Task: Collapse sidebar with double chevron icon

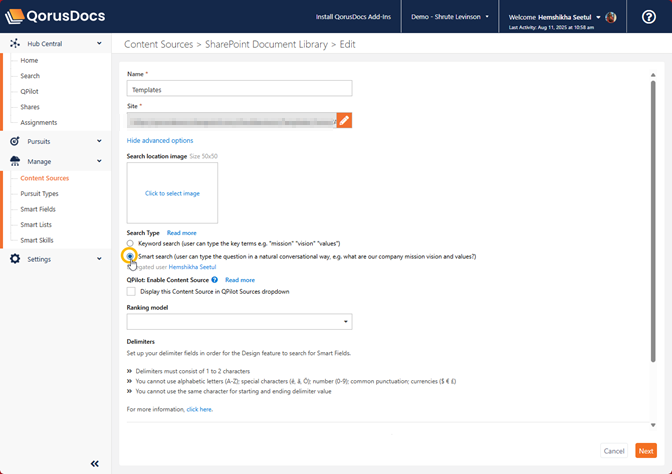Action: tap(95, 463)
